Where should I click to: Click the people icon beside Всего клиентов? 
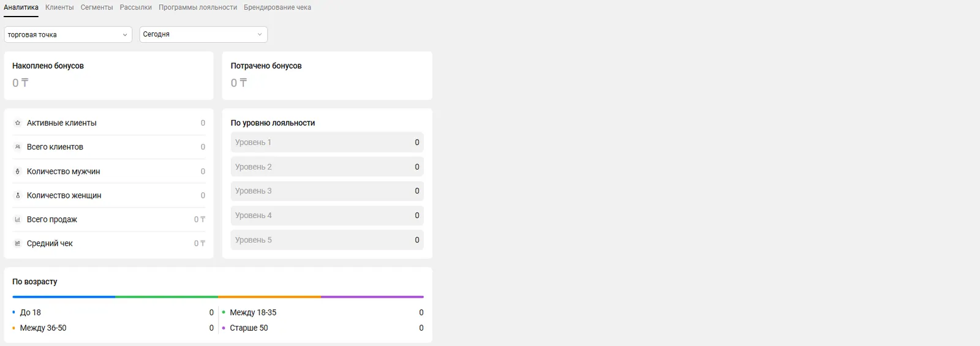[18, 147]
